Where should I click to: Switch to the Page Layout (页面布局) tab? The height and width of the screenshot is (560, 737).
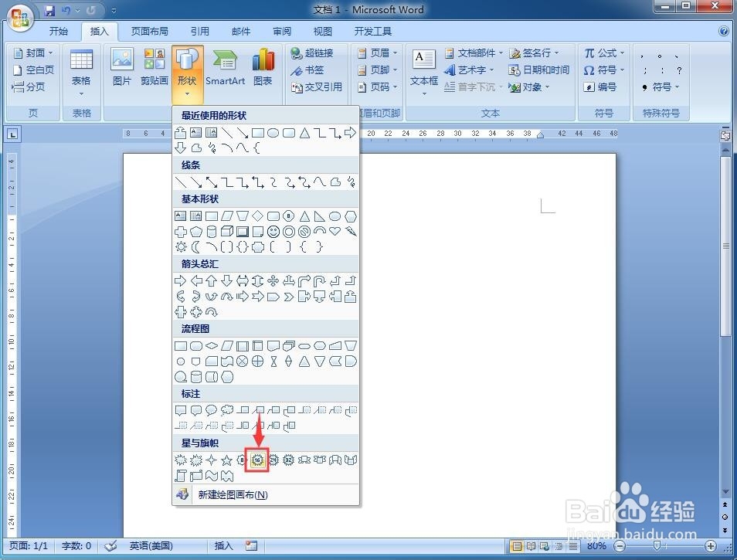pos(149,32)
